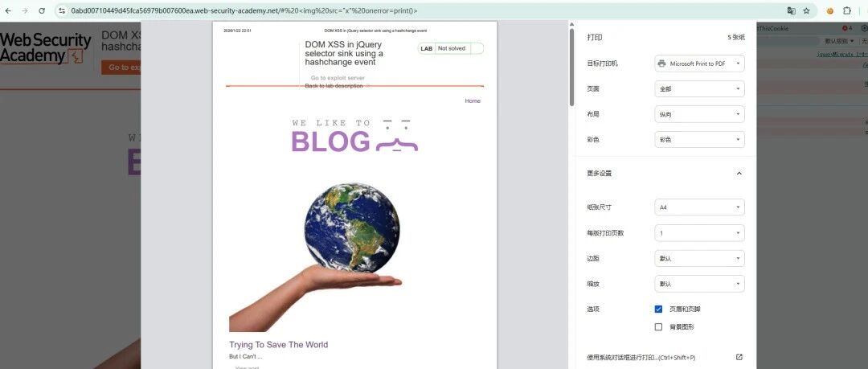Click the browser back arrow

point(8,10)
